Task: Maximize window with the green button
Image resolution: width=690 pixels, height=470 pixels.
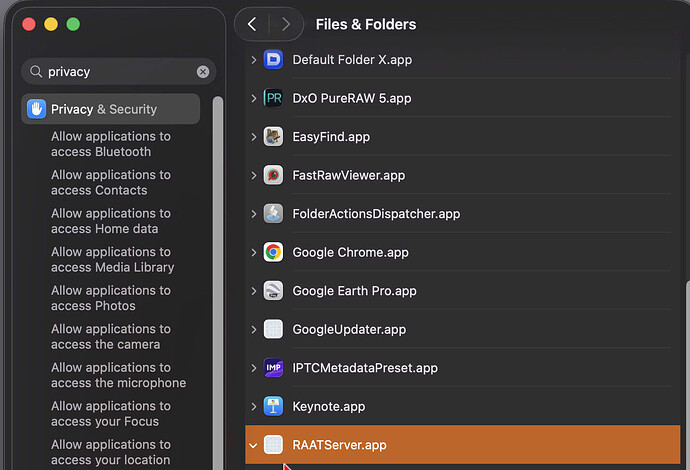Action: pos(73,24)
